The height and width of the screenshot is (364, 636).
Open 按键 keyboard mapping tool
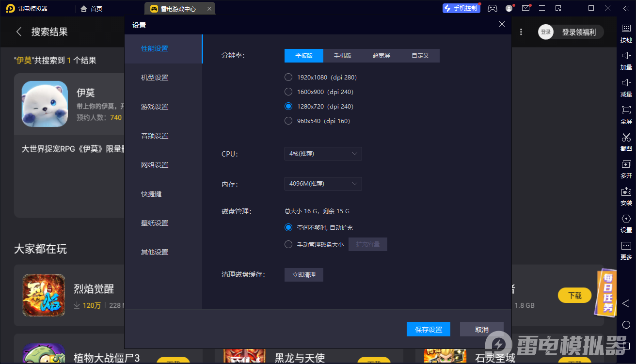626,33
